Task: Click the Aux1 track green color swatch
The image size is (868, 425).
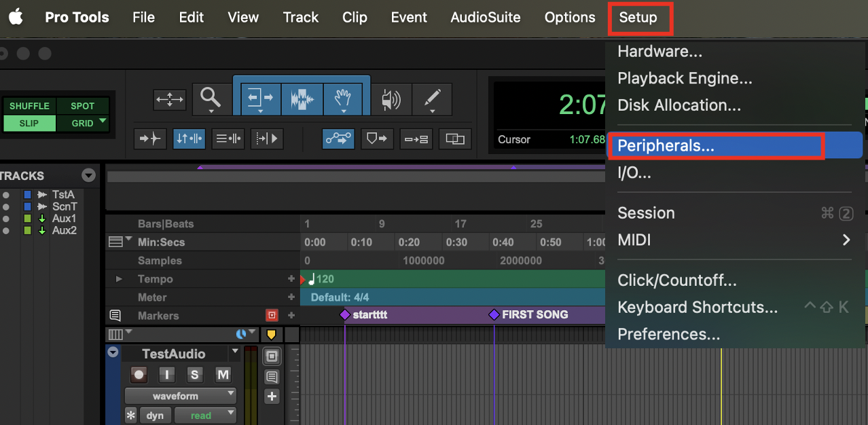Action: 28,219
